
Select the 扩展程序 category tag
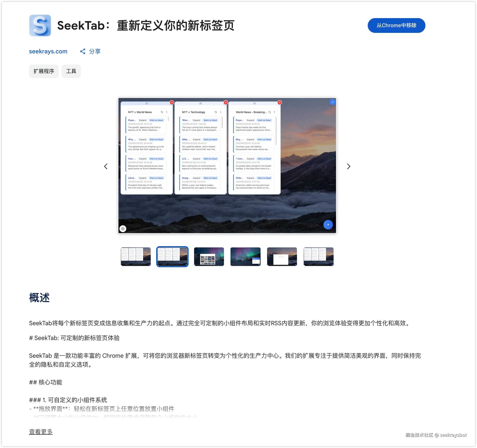pos(44,71)
